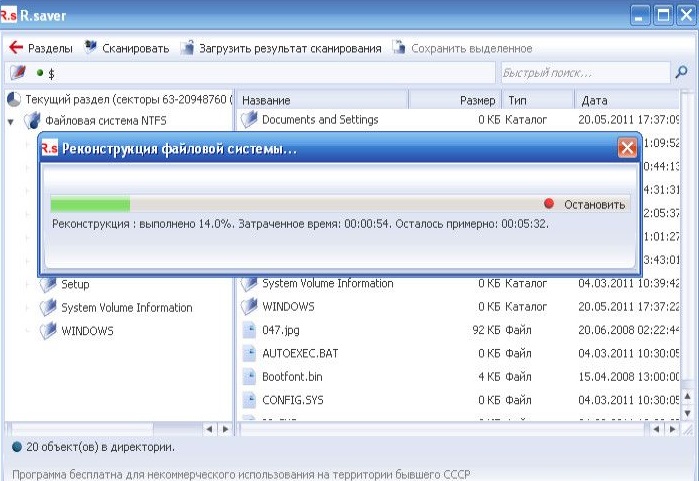Image resolution: width=699 pixels, height=481 pixels.
Task: Click the R.s logo in dialog title
Action: [49, 148]
